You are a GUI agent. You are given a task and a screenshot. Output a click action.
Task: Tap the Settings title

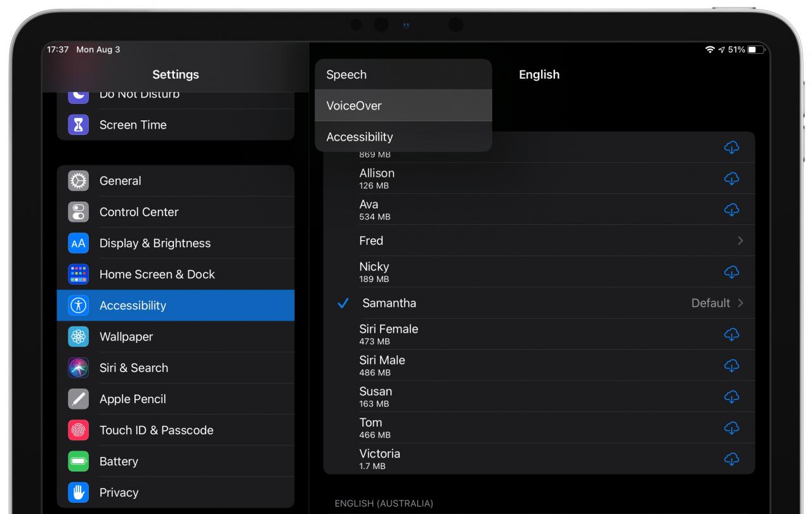(176, 75)
